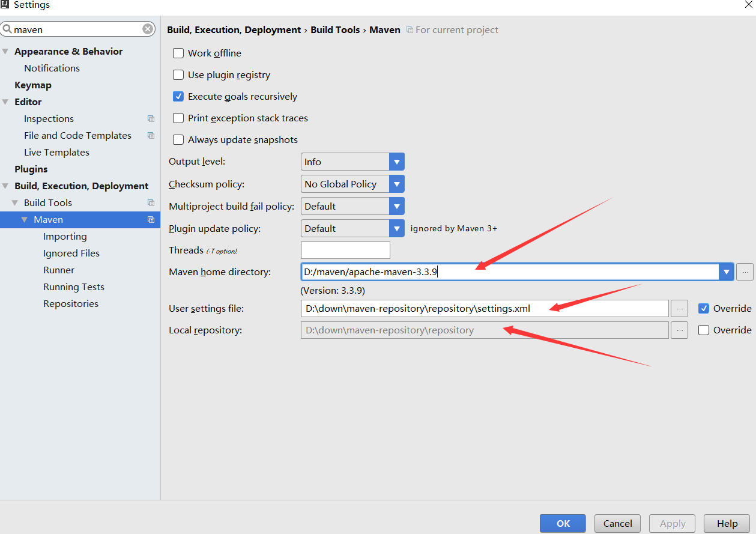Collapse the Editor tree node
756x534 pixels.
(5, 102)
